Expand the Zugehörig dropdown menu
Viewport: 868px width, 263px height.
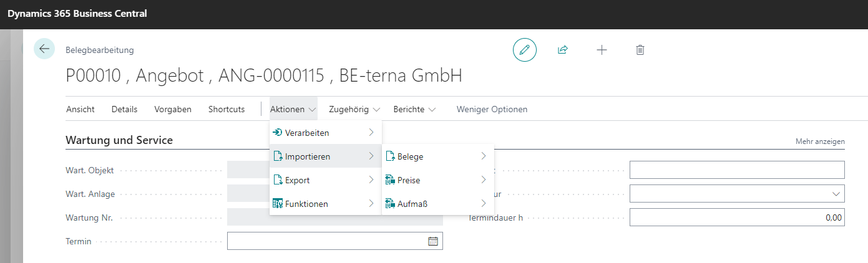coord(354,109)
